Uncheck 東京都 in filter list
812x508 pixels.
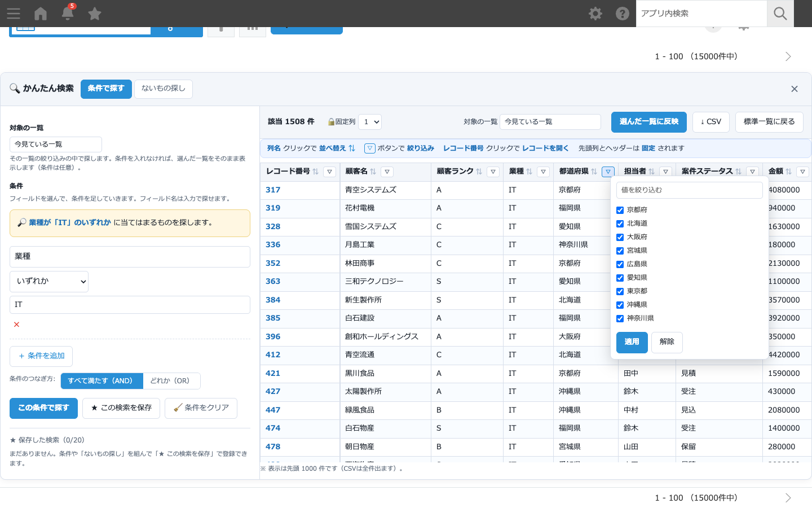(620, 291)
